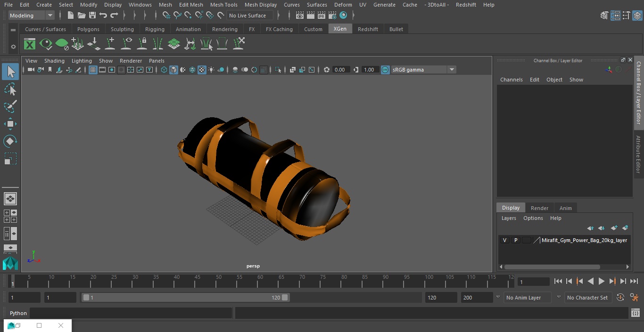Open the XGen window icon on shelf
644x332 pixels.
[x=30, y=44]
